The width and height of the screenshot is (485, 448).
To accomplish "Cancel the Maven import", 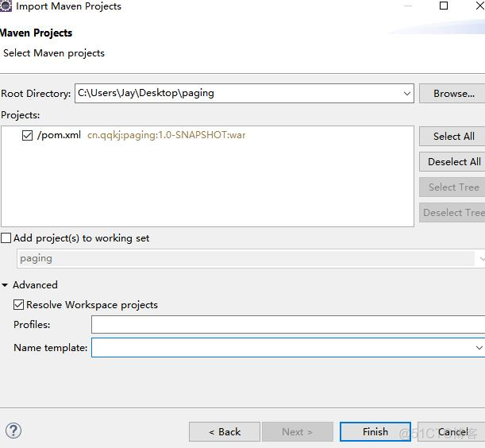I will click(452, 431).
